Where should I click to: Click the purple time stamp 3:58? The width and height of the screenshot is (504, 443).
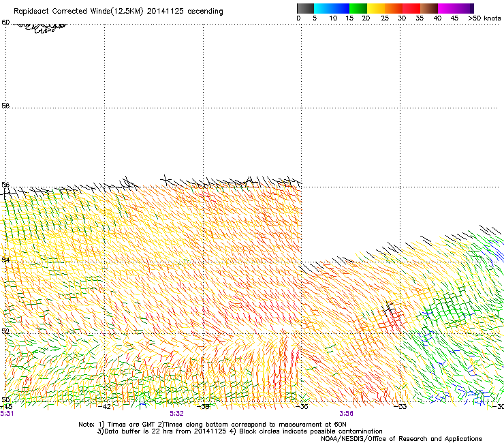[x=346, y=414]
